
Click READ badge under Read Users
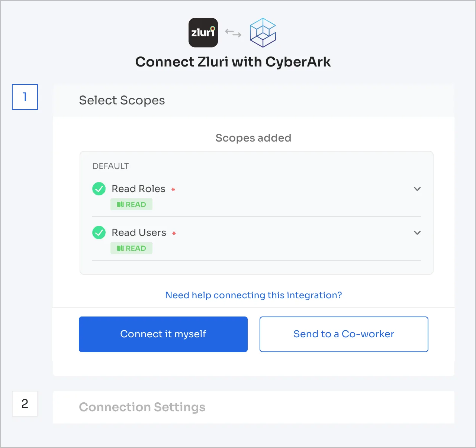(131, 248)
